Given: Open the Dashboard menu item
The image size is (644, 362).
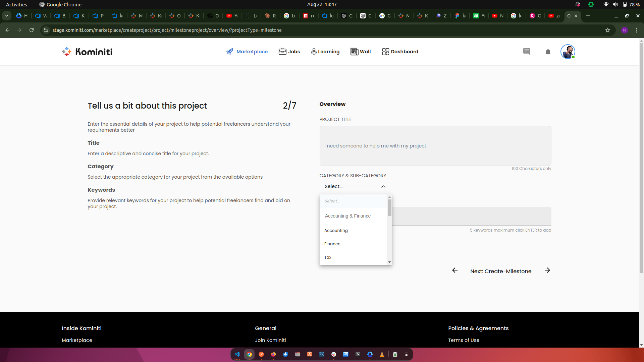Looking at the screenshot, I should (x=400, y=52).
